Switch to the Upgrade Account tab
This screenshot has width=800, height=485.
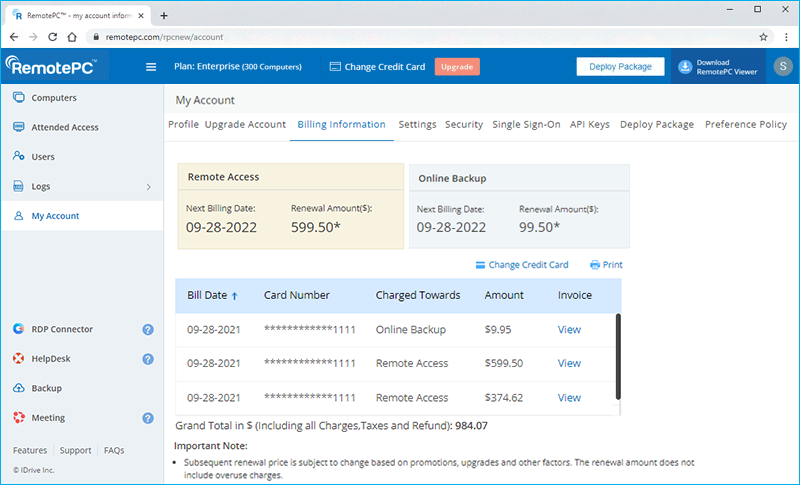coord(245,124)
